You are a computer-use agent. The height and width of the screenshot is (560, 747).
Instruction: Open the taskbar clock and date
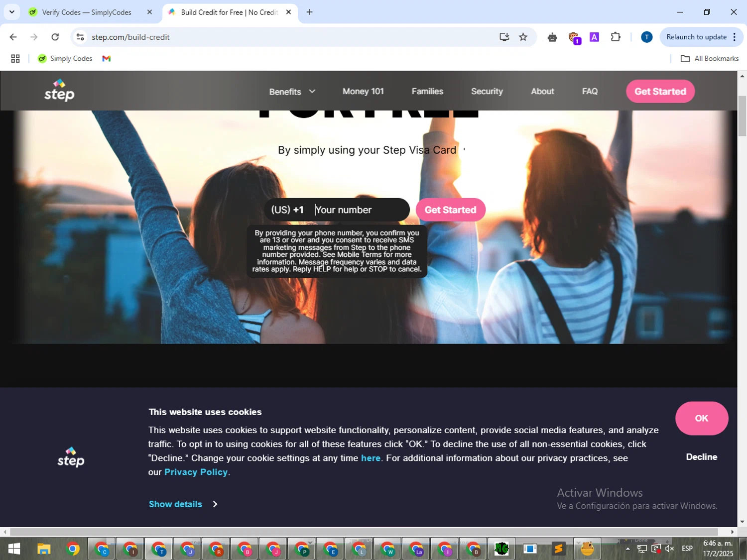tap(718, 549)
